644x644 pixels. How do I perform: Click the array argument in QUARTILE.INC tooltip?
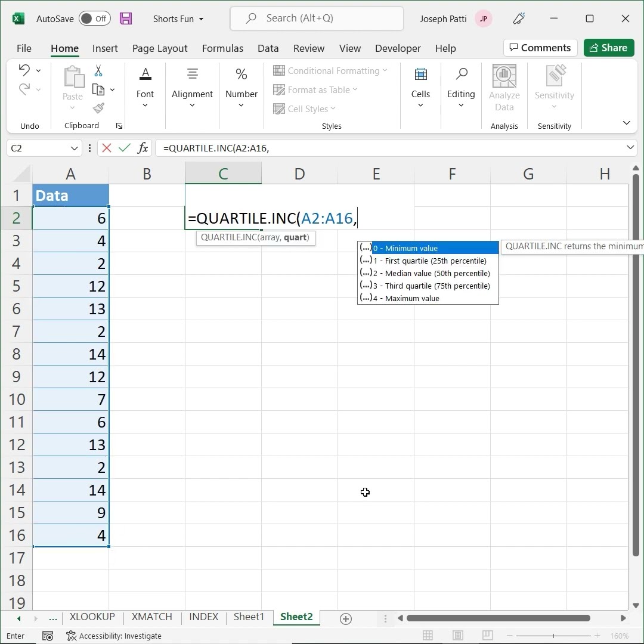click(269, 237)
